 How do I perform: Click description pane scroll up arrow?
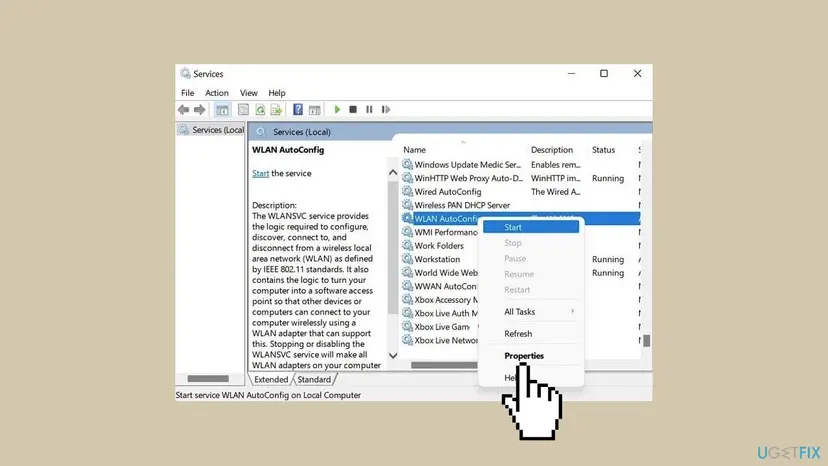click(x=393, y=173)
